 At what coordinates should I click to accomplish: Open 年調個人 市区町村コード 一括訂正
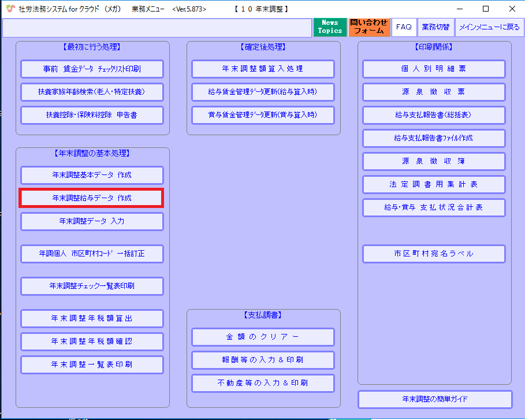(x=92, y=254)
